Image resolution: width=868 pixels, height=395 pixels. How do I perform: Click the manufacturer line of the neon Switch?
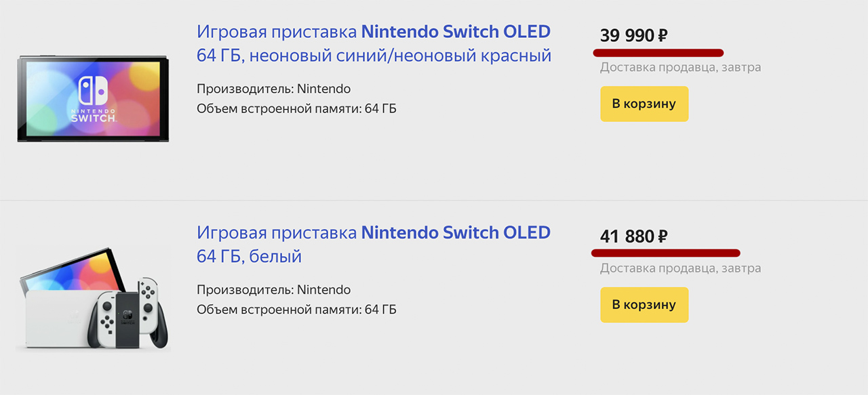click(x=273, y=89)
